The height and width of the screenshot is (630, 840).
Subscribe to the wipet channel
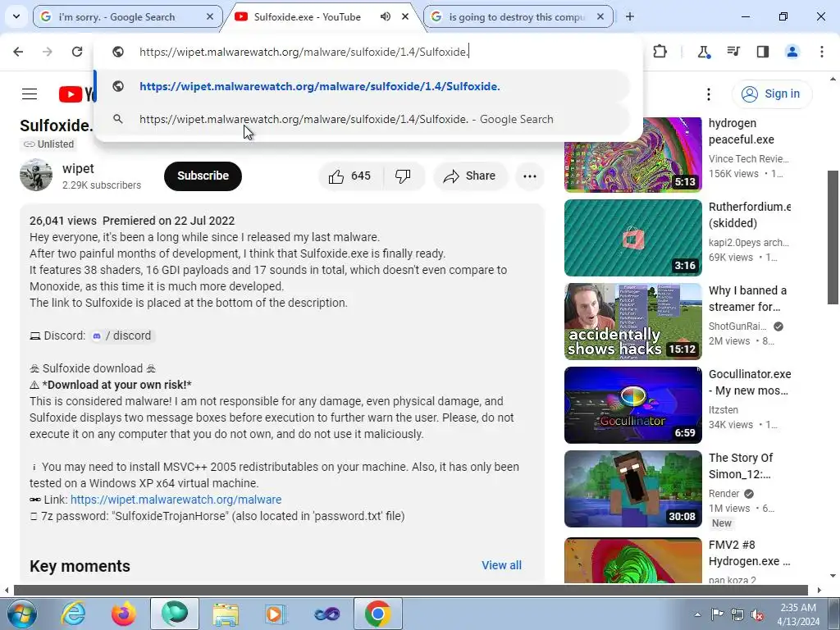203,176
